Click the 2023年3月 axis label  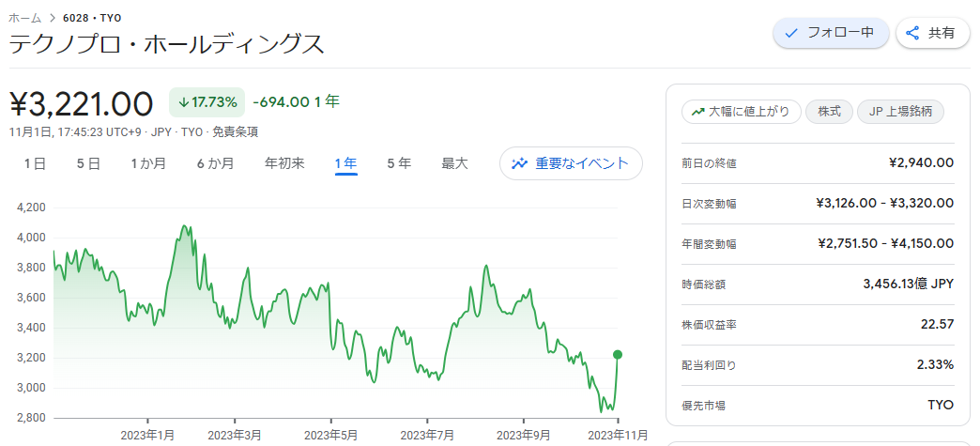[235, 434]
